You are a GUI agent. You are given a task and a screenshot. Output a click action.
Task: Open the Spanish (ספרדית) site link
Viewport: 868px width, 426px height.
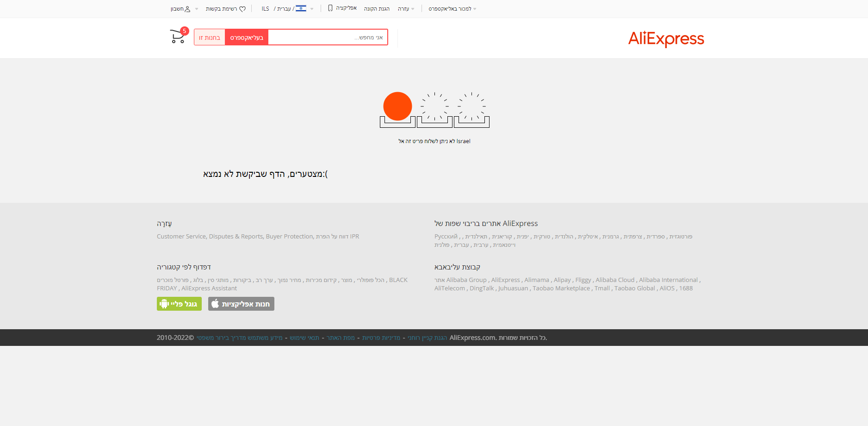click(x=656, y=236)
